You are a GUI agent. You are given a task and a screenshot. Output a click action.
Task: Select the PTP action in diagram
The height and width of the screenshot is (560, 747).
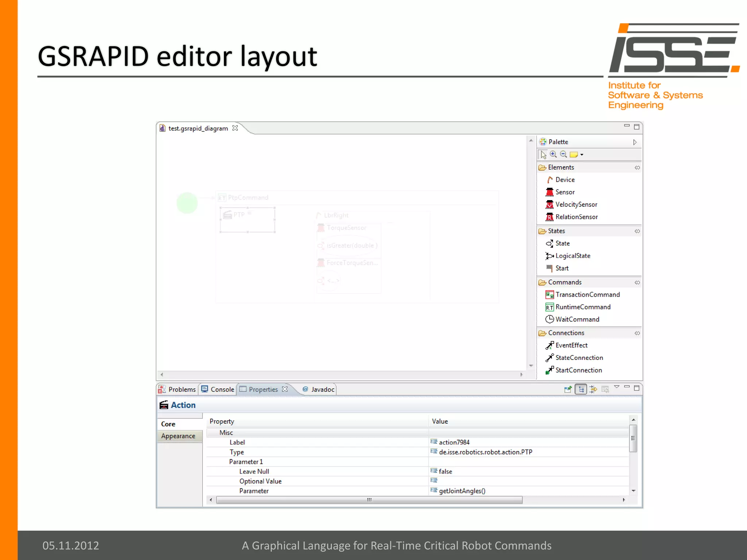[247, 220]
